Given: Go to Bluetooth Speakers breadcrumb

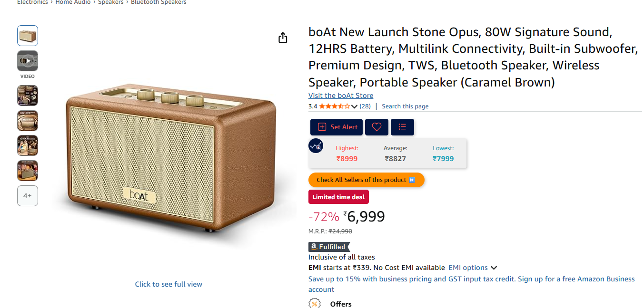Looking at the screenshot, I should pos(159,2).
